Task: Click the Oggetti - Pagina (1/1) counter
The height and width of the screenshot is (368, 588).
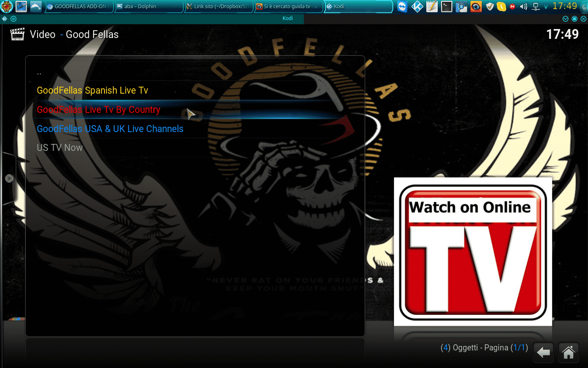Action: 484,348
